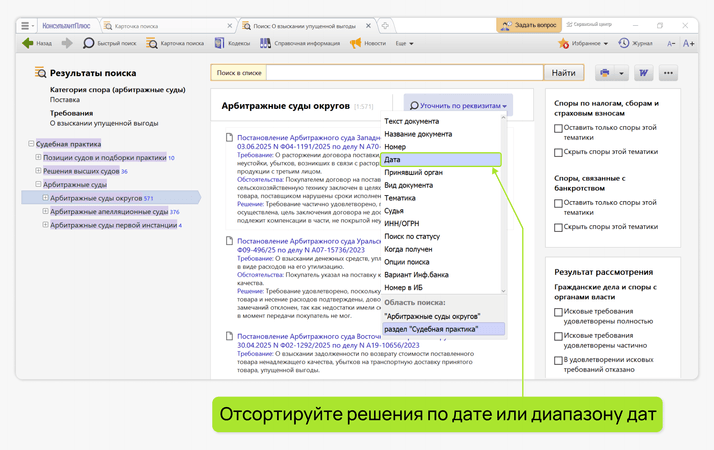The width and height of the screenshot is (714, 450).
Task: Check tax disputes Скрыть споры этой тематики
Action: (558, 153)
